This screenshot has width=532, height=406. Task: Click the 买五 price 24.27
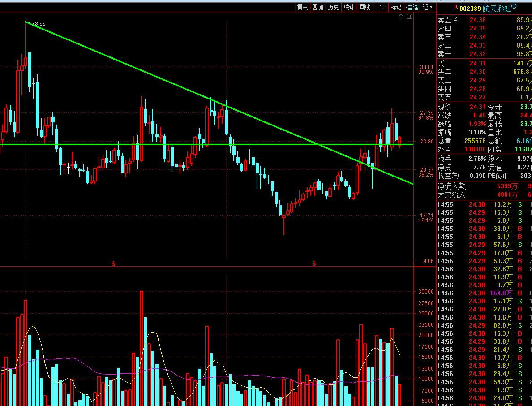[477, 97]
